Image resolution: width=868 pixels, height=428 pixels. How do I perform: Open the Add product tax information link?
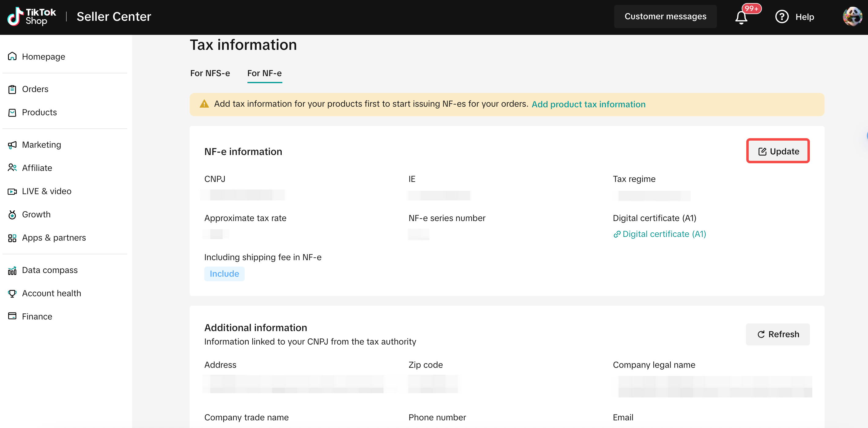pyautogui.click(x=588, y=104)
